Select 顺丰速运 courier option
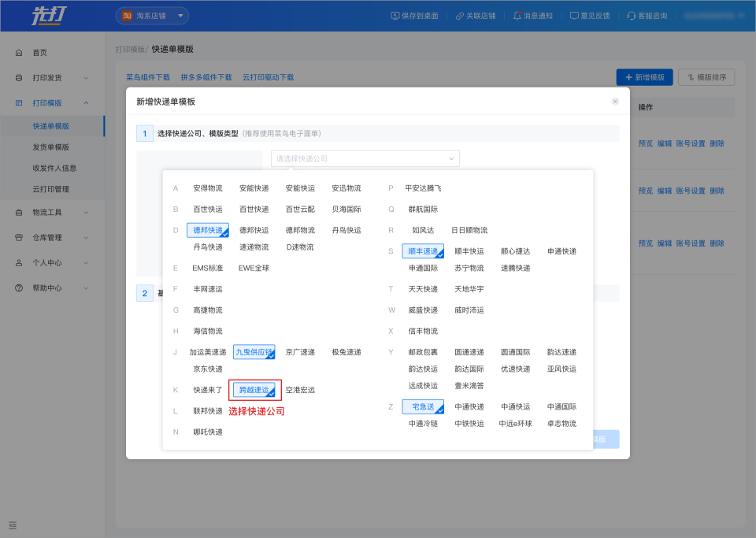 tap(423, 251)
